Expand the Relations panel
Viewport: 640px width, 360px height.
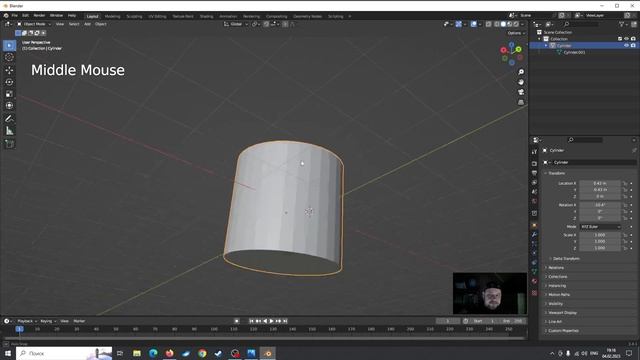[x=556, y=268]
